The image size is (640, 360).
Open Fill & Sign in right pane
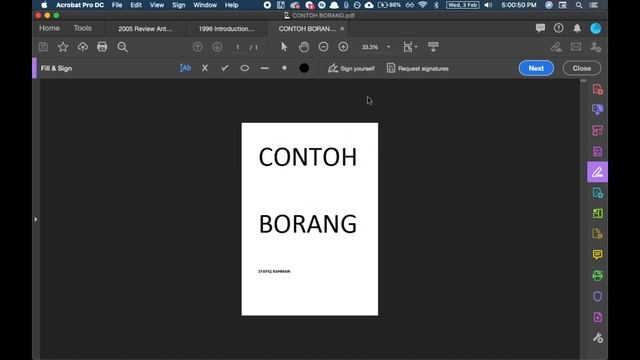point(598,172)
